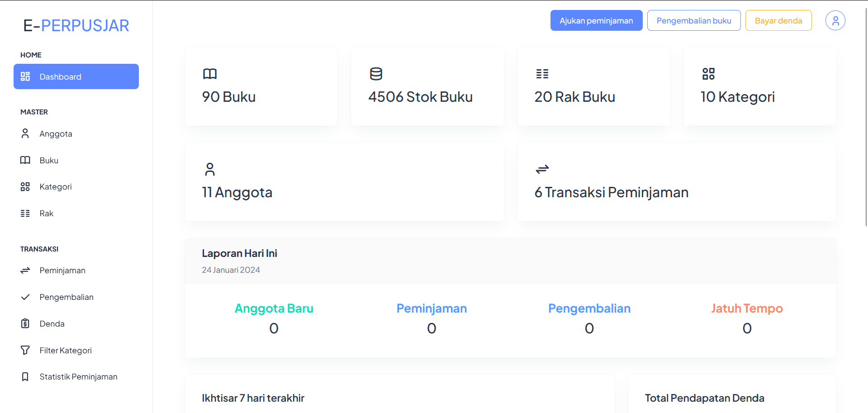
Task: Open the Peminjaman transactions page
Action: click(x=62, y=271)
